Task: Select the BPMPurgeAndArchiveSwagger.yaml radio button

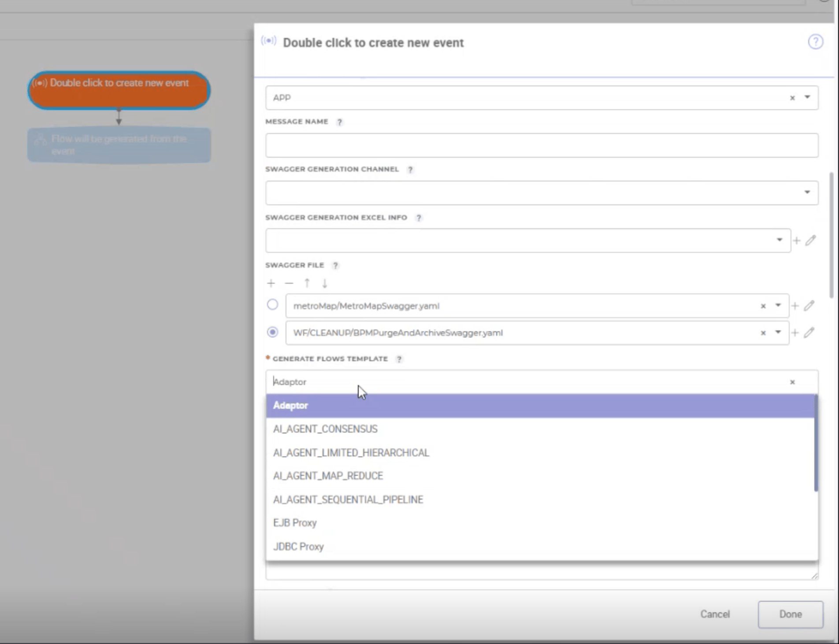Action: pyautogui.click(x=273, y=332)
